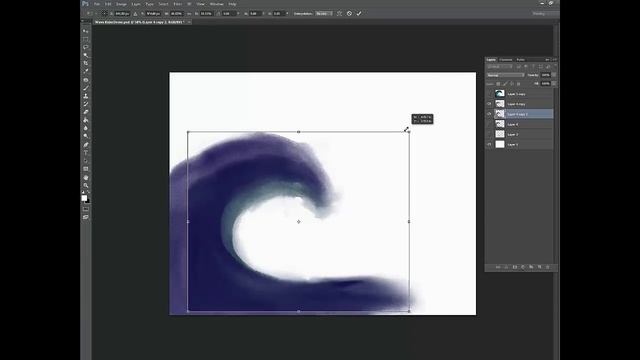640x360 pixels.
Task: Switch to the Channels tab
Action: click(506, 60)
